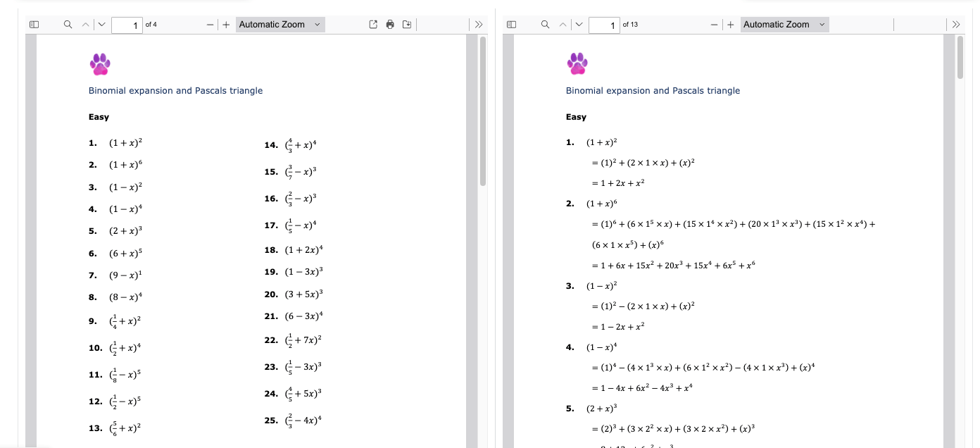Click the page number field showing 1 of 13
This screenshot has width=980, height=448.
coord(603,23)
